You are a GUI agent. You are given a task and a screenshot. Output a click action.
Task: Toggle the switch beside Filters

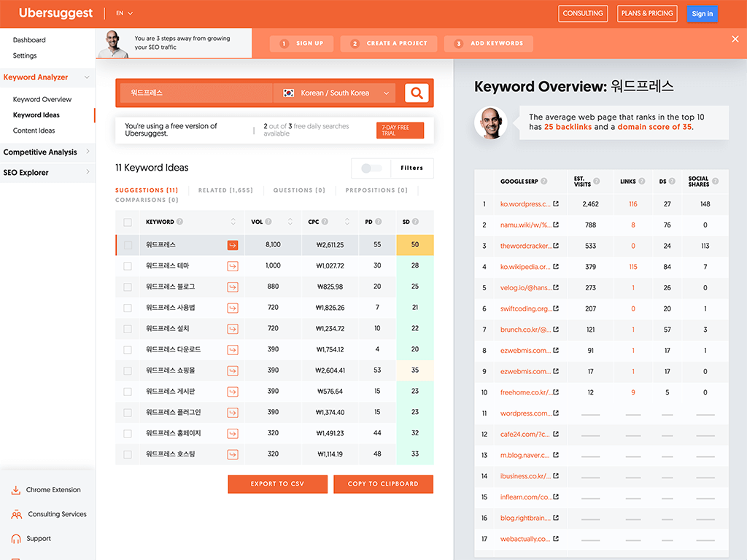(x=371, y=168)
